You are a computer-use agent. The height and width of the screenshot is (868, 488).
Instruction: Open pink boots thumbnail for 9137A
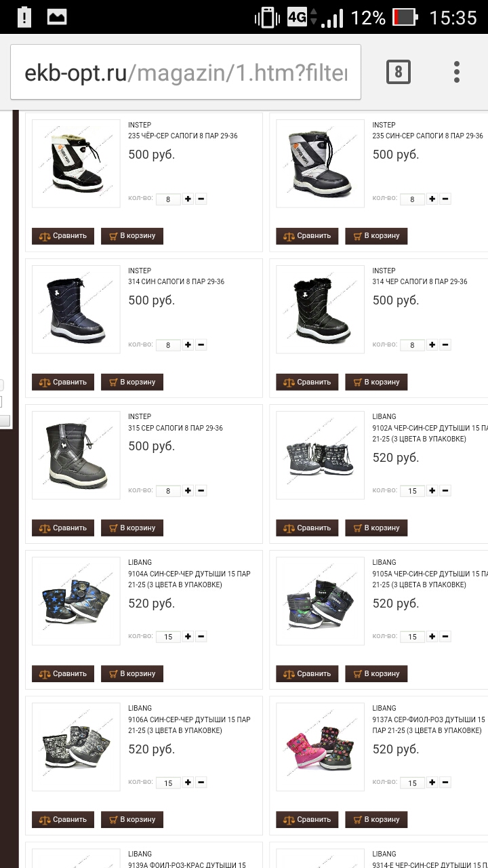click(x=320, y=747)
